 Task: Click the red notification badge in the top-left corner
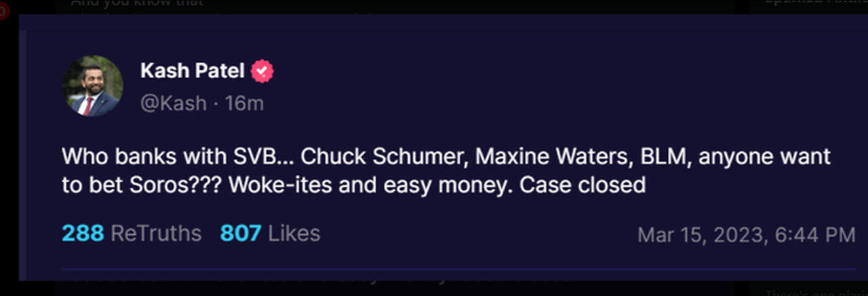point(3,10)
